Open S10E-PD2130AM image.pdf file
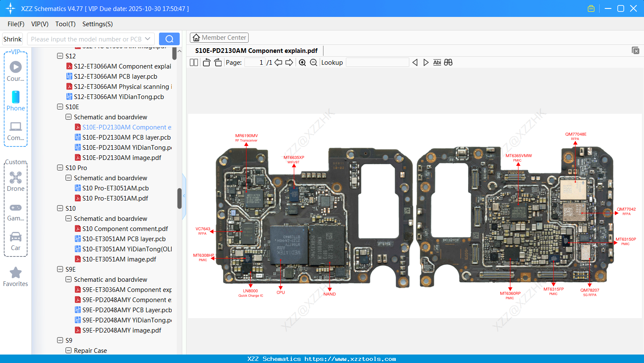 [x=122, y=157]
